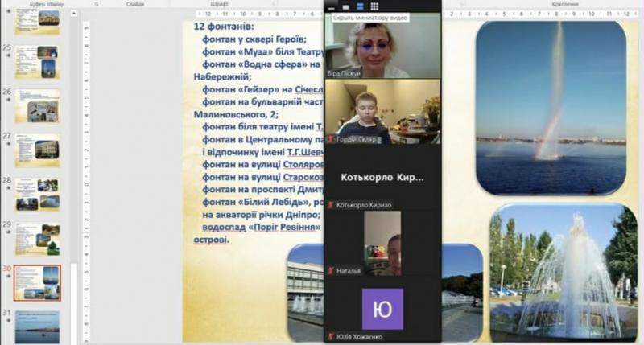The width and height of the screenshot is (644, 345).
Task: Select the tall fountain photo on the slide
Action: 551,107
